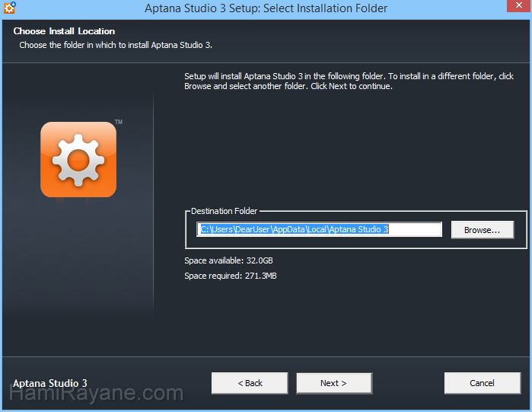Close the setup window

pyautogui.click(x=518, y=5)
